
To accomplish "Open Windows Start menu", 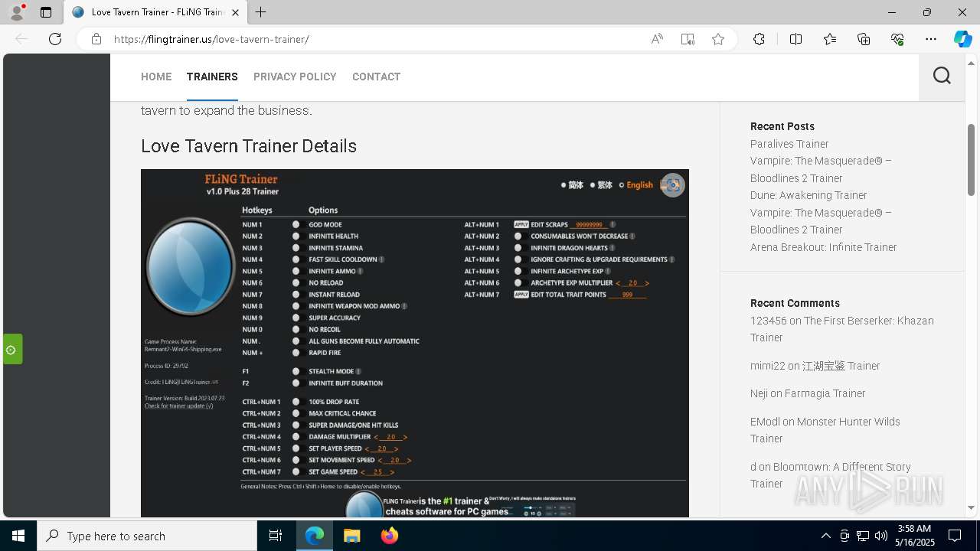I will pyautogui.click(x=18, y=536).
